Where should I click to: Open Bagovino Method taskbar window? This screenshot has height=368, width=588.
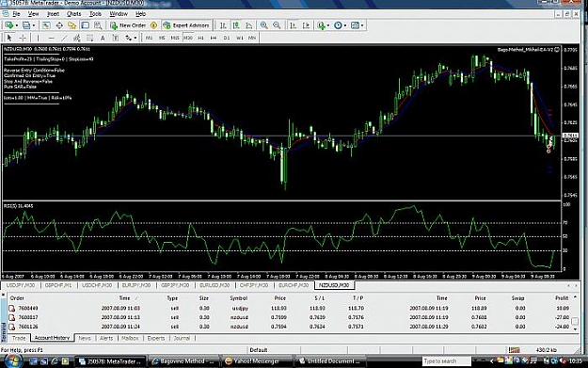[x=183, y=361]
